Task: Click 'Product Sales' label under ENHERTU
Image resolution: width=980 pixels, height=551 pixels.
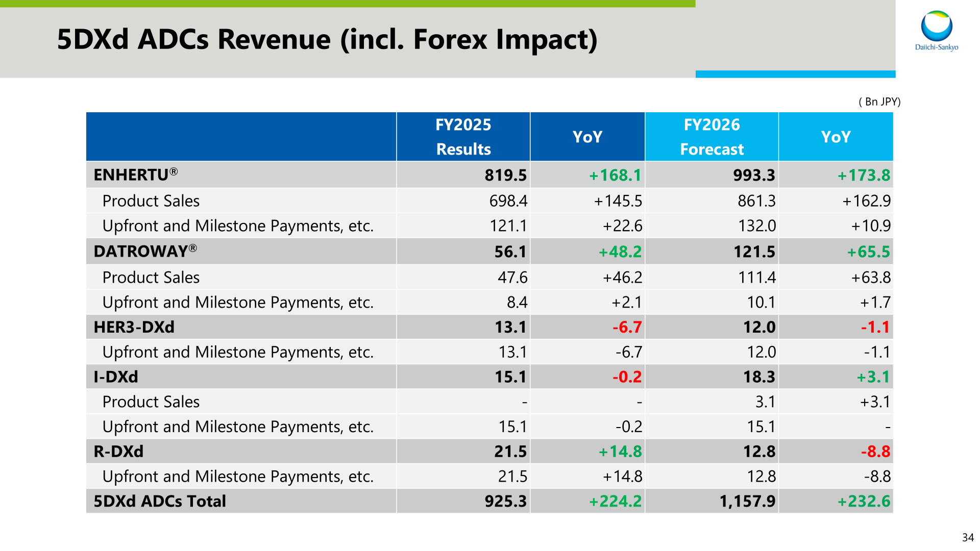Action: tap(151, 201)
